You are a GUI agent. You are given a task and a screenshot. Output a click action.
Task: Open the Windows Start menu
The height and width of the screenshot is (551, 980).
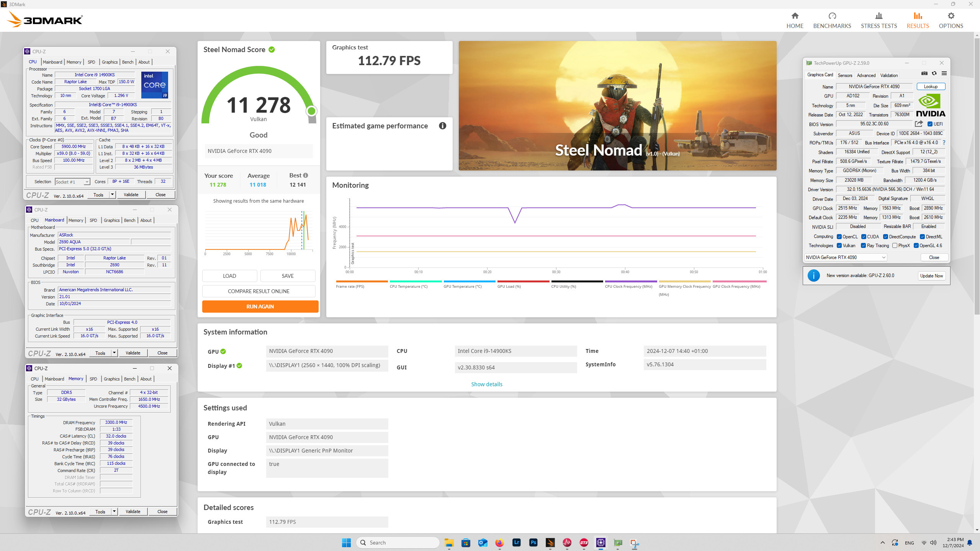coord(346,543)
